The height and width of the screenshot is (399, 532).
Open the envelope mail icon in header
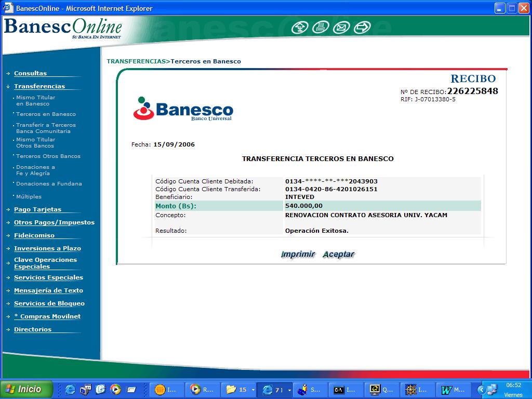coord(341,27)
